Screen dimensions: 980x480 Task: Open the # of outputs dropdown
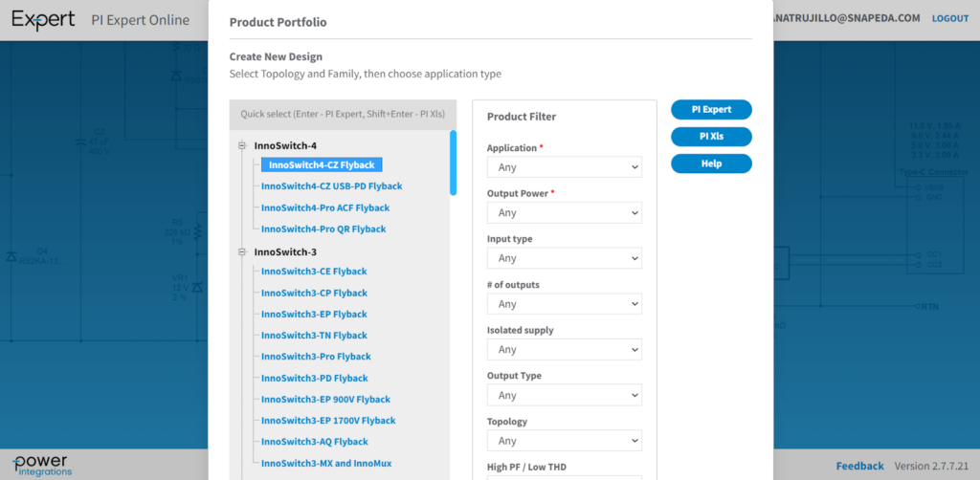click(x=565, y=304)
